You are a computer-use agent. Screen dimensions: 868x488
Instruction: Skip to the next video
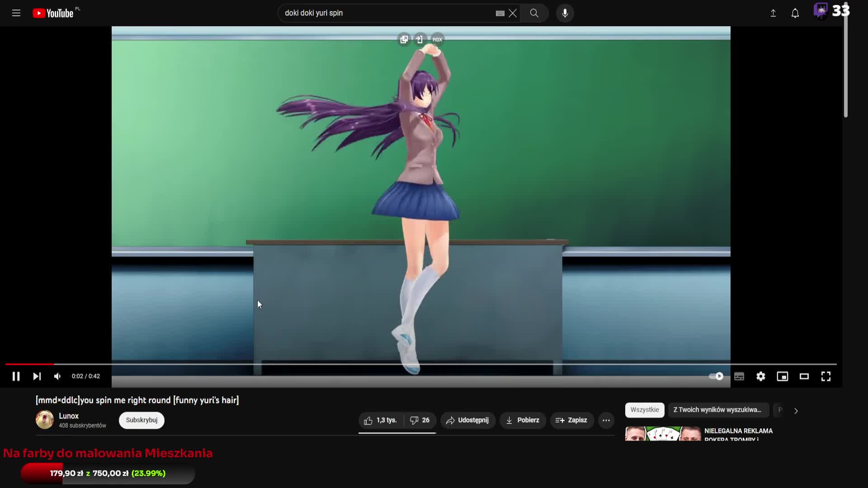37,376
